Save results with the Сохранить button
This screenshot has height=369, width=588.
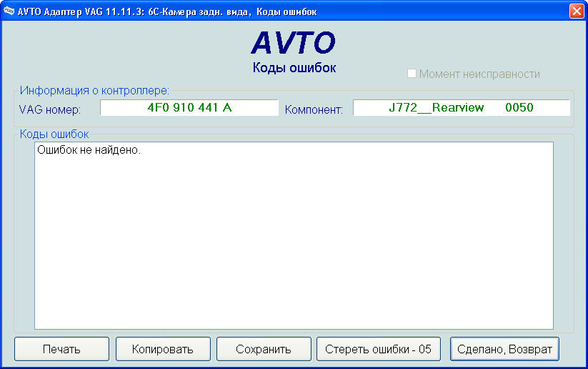[x=264, y=349]
